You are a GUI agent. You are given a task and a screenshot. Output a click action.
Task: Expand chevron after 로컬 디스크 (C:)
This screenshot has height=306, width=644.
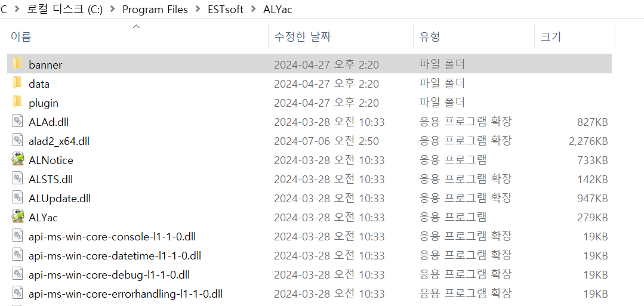pos(113,10)
